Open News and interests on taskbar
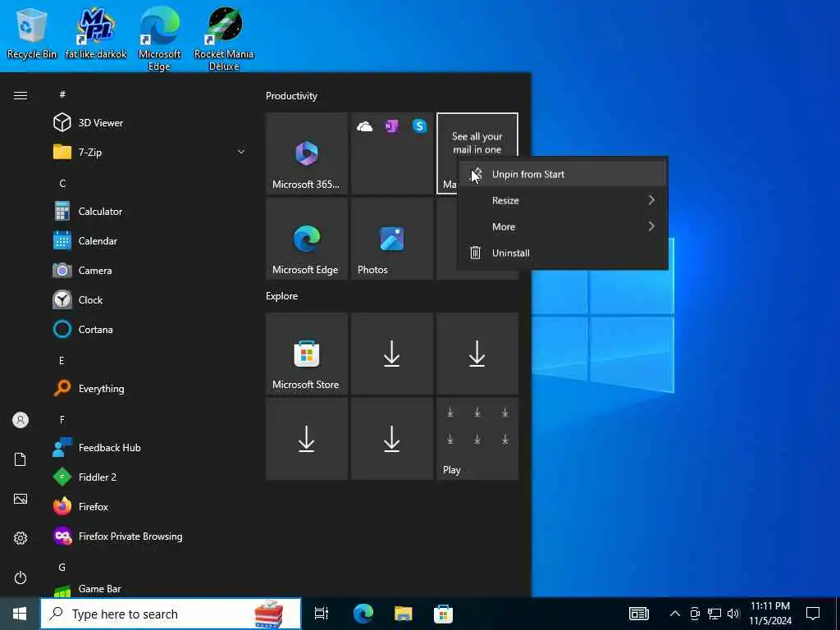The width and height of the screenshot is (840, 630). tap(638, 614)
